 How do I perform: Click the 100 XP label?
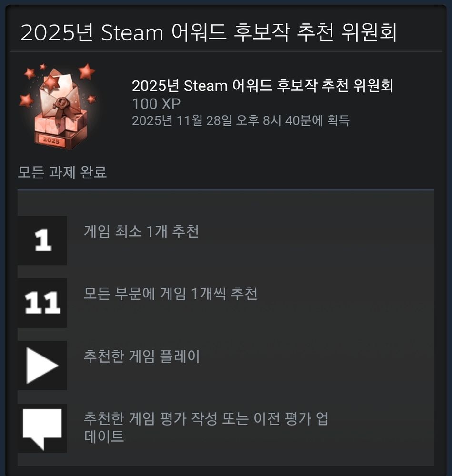pos(156,104)
